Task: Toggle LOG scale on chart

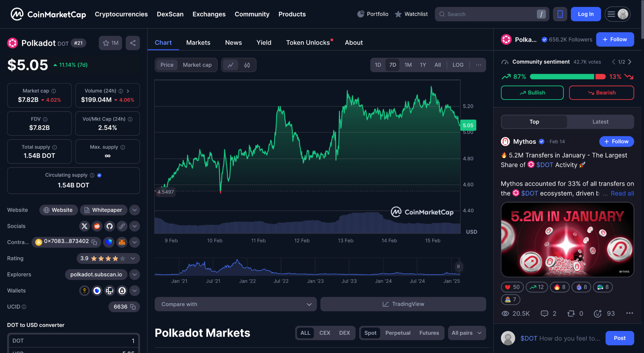Action: [x=458, y=65]
